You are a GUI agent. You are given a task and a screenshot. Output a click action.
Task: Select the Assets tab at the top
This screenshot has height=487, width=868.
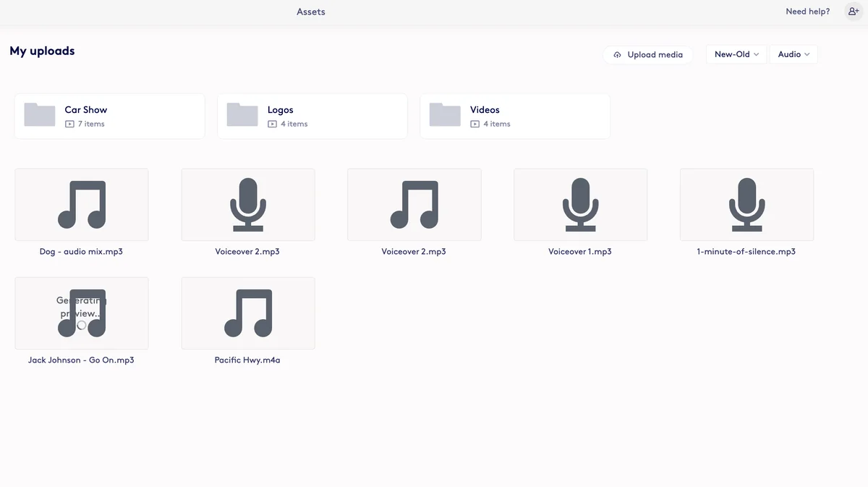pyautogui.click(x=311, y=12)
